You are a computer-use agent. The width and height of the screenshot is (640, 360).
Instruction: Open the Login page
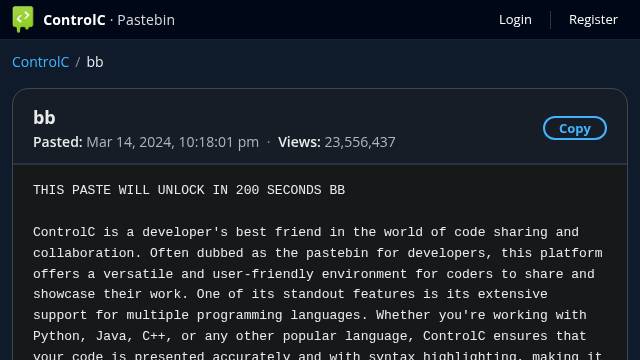[x=515, y=20]
